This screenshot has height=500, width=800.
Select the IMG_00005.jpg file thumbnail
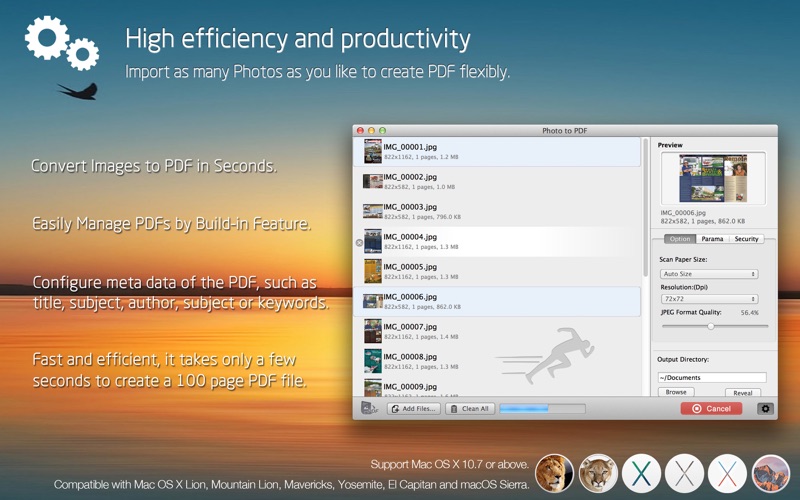pos(372,271)
